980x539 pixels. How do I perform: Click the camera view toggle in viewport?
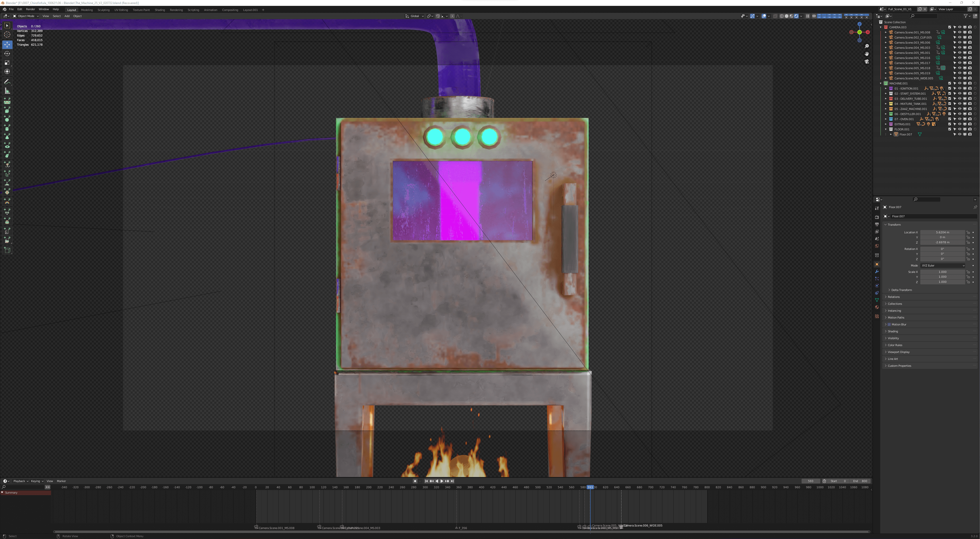pyautogui.click(x=867, y=61)
